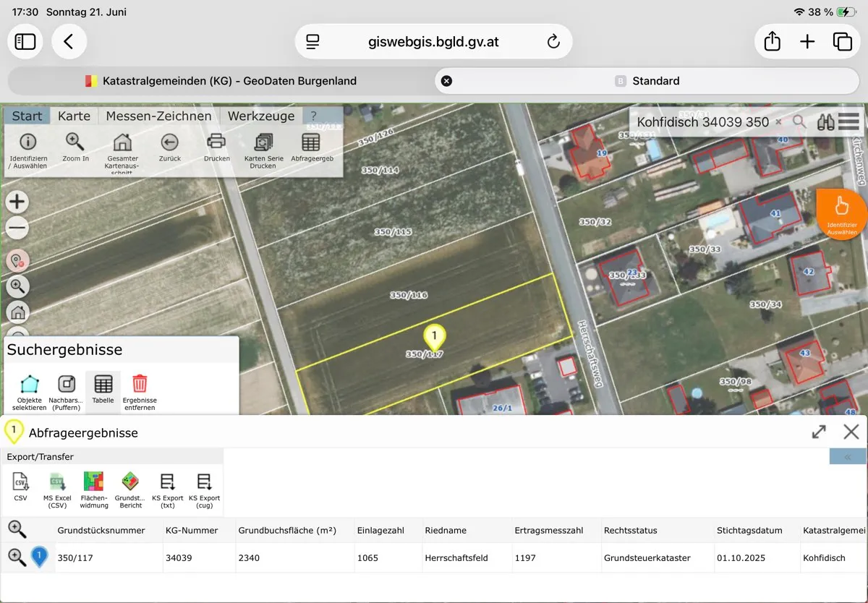Toggle the orange Identifizier Auswählen button
This screenshot has height=603, width=868.
coord(841,212)
